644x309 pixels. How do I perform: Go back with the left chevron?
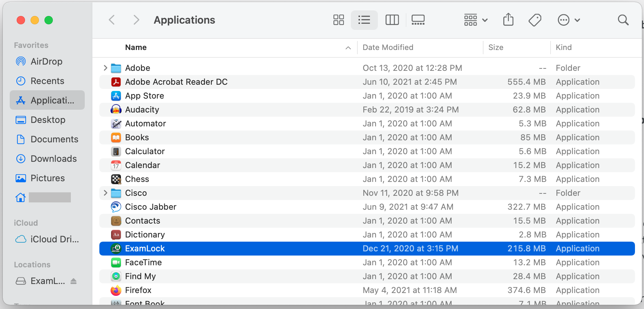112,20
